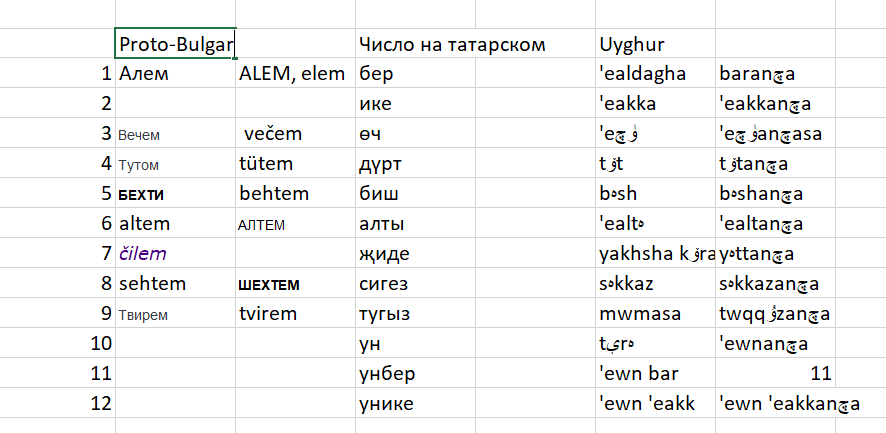The width and height of the screenshot is (886, 433).
Task: Select the cell containing 'унбер'
Action: (x=415, y=373)
